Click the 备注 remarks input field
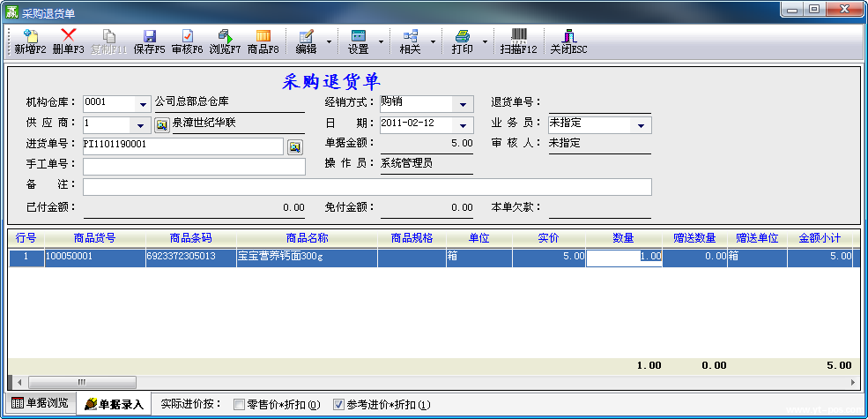This screenshot has width=868, height=419. click(x=367, y=186)
